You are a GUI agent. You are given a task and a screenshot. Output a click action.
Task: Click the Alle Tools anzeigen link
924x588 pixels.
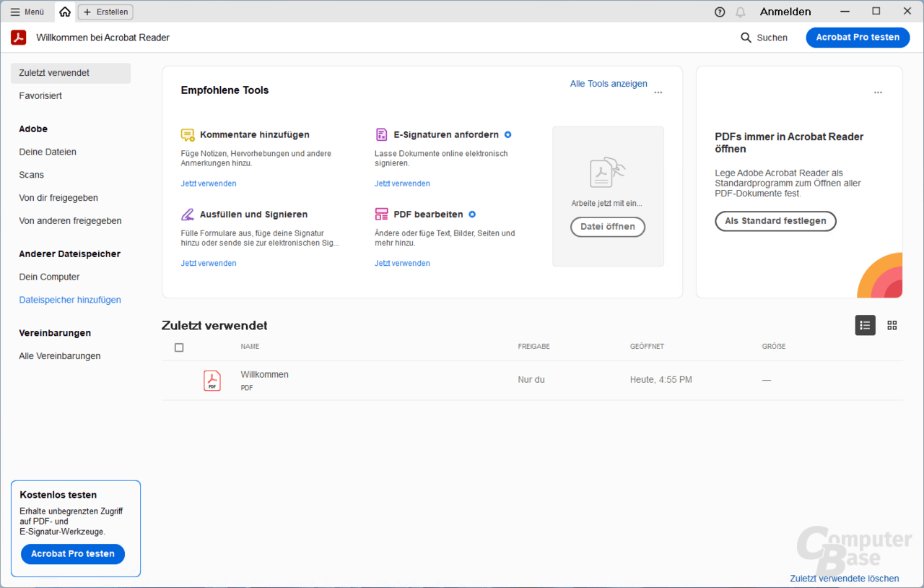tap(609, 84)
